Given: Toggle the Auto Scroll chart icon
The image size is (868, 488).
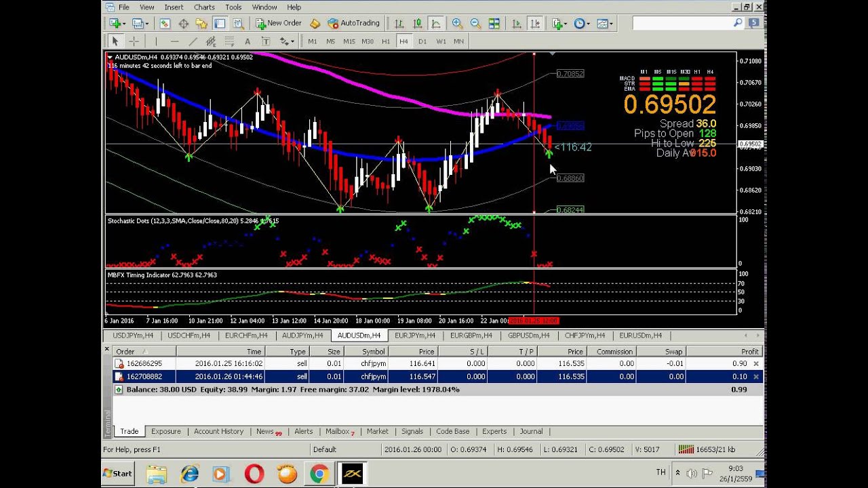Looking at the screenshot, I should 517,23.
